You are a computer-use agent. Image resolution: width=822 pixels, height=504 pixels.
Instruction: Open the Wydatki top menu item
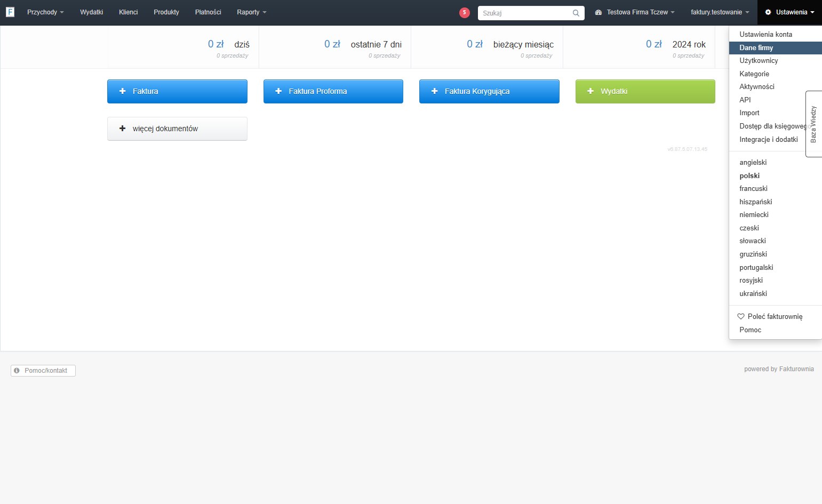pyautogui.click(x=92, y=12)
